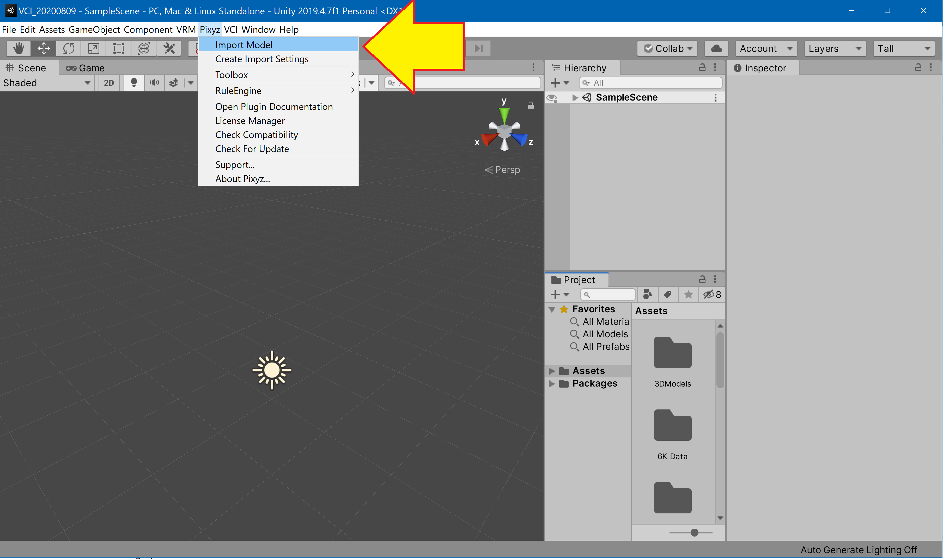Toggle scene lighting bulb
The image size is (943, 560).
(134, 83)
